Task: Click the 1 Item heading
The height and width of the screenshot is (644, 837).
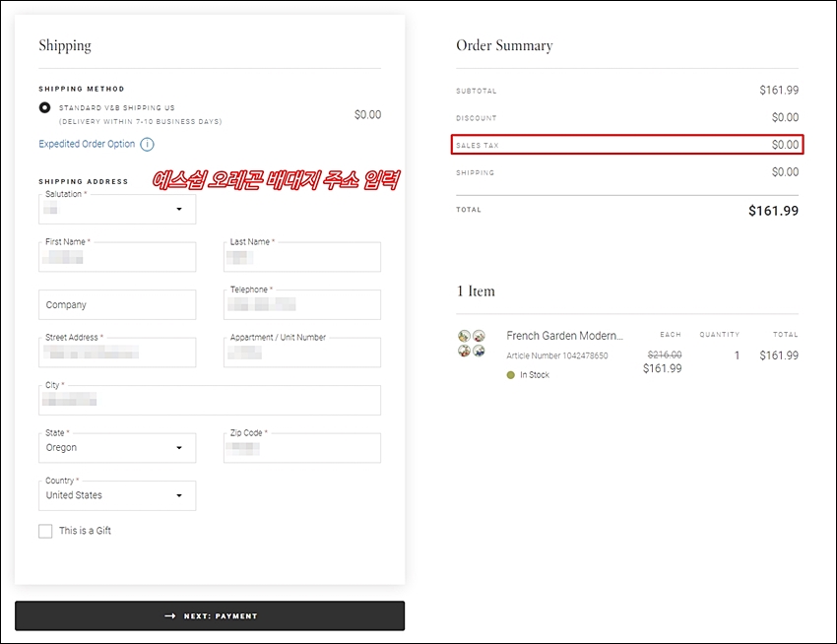Action: pyautogui.click(x=476, y=291)
